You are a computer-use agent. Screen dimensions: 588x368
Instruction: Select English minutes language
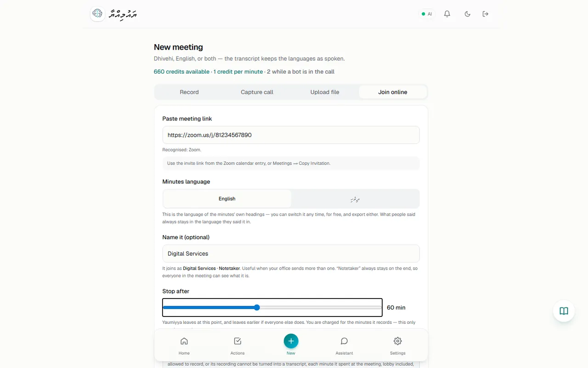(227, 199)
